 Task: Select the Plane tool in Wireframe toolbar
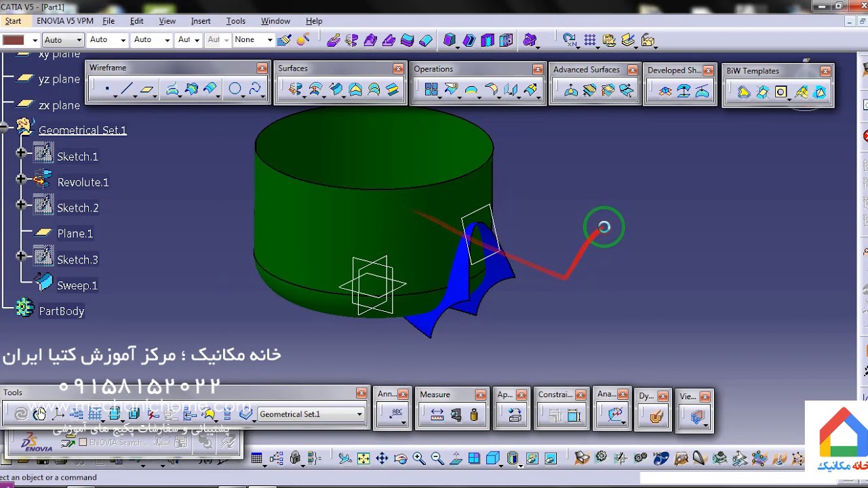tap(147, 89)
